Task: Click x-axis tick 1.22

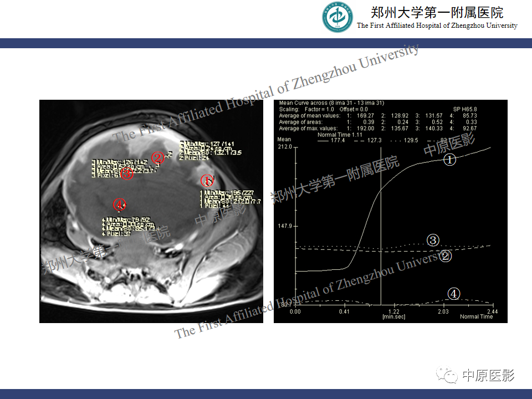Action: (394, 311)
